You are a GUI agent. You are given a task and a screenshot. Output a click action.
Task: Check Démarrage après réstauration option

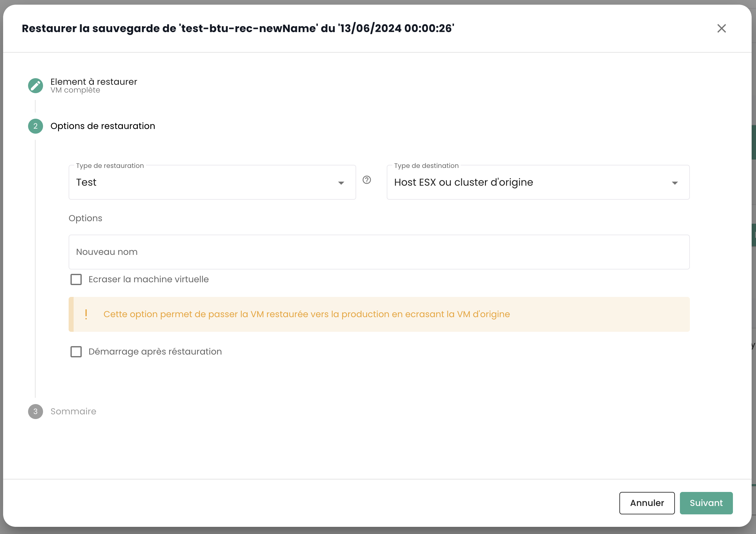click(x=76, y=351)
